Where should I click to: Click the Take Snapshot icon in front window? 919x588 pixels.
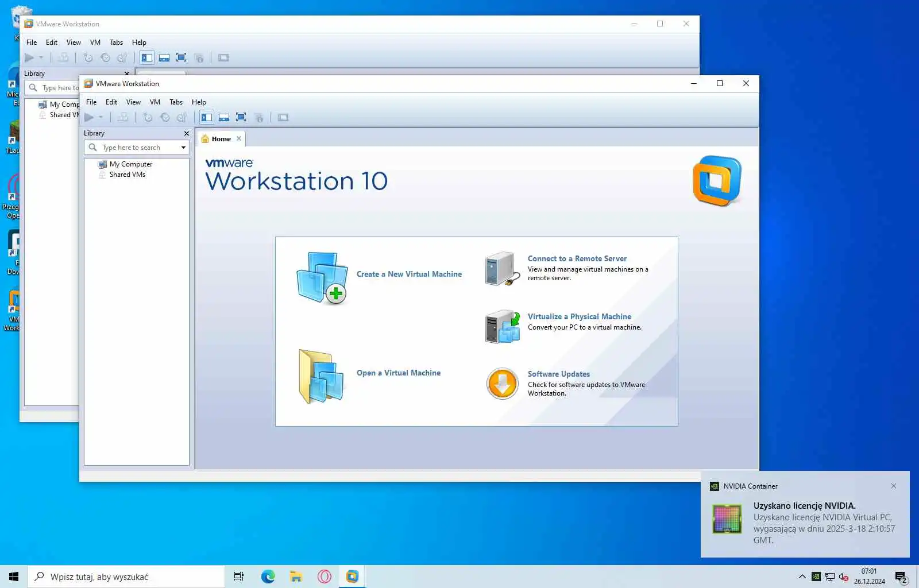pos(148,118)
